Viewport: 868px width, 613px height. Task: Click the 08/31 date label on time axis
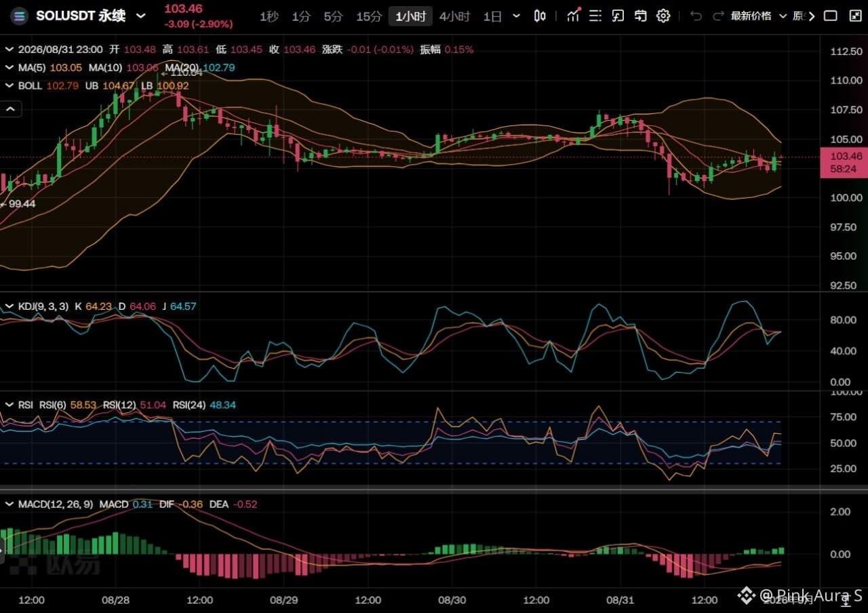[620, 600]
